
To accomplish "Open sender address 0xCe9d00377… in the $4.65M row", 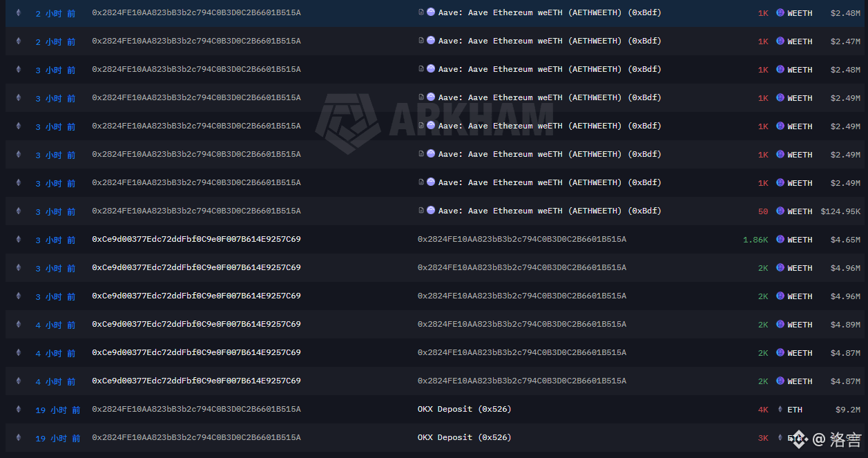I will 196,240.
